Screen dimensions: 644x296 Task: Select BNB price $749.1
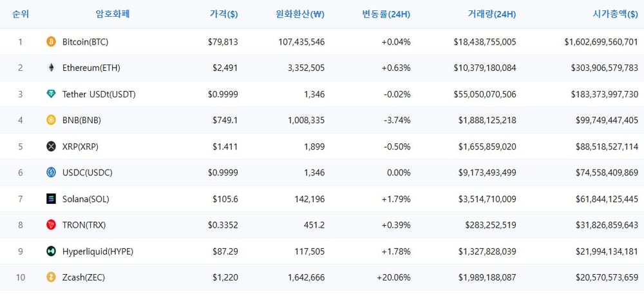(225, 120)
